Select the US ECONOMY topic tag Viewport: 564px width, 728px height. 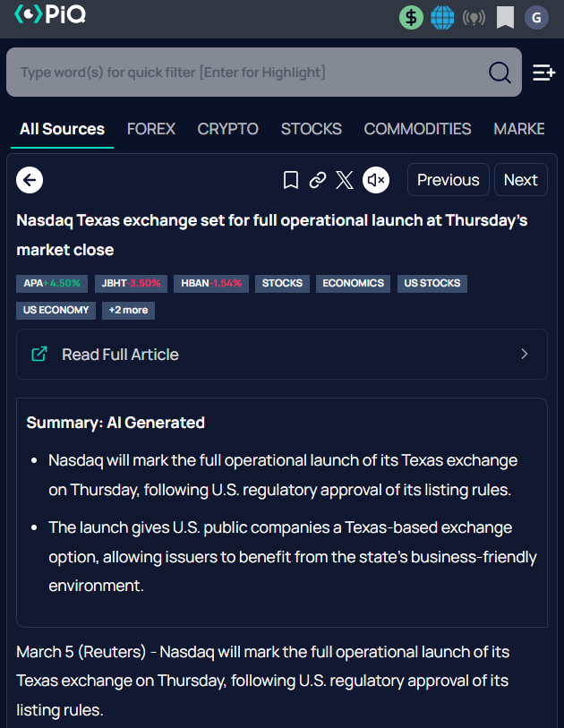56,310
